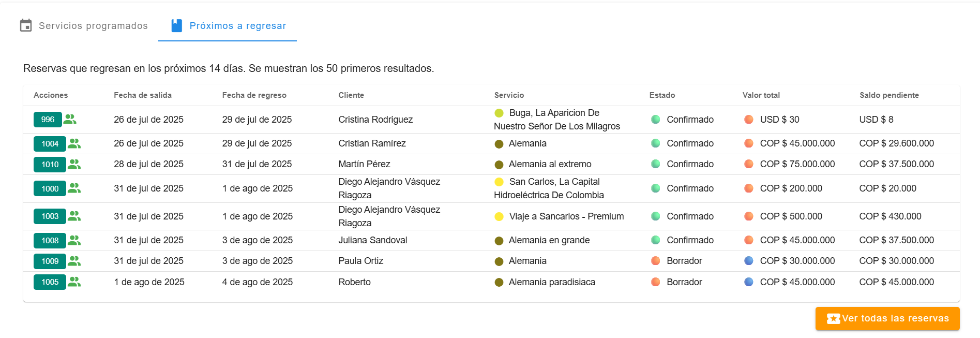Image resolution: width=980 pixels, height=338 pixels.
Task: Click the orange status dot for Paula Ortiz's Borrador
Action: tap(656, 261)
